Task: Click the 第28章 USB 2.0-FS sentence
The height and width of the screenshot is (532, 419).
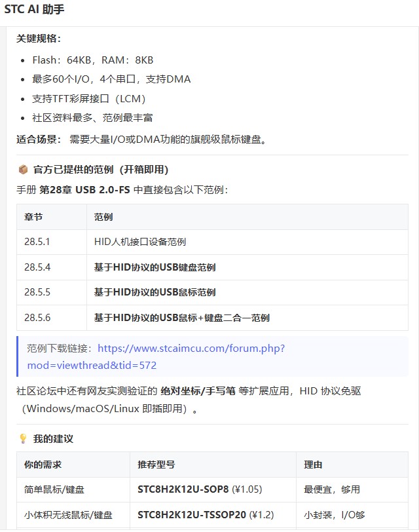Action: point(122,189)
